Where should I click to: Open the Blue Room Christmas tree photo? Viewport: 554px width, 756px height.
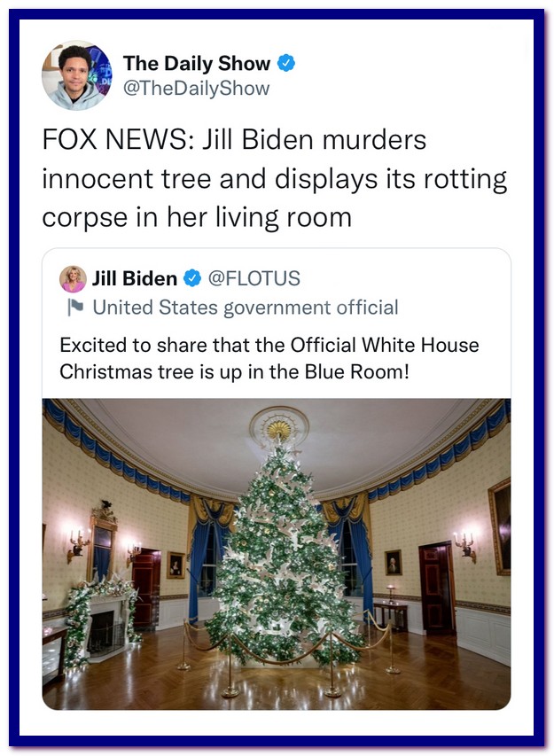[x=277, y=554]
